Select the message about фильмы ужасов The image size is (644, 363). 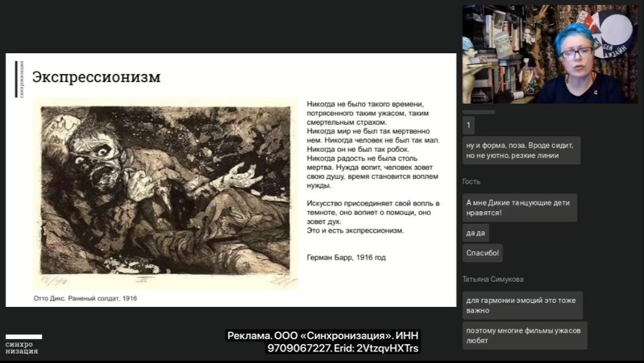coord(524,336)
